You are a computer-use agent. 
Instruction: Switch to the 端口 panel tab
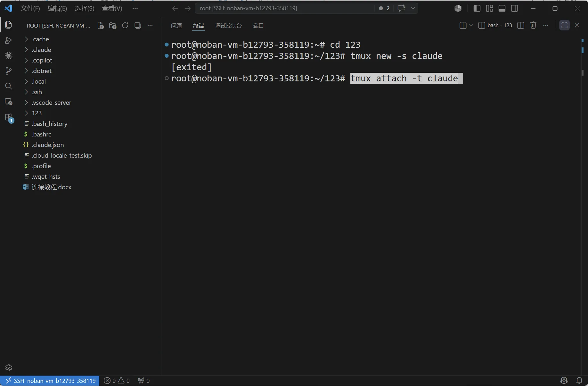(x=258, y=26)
